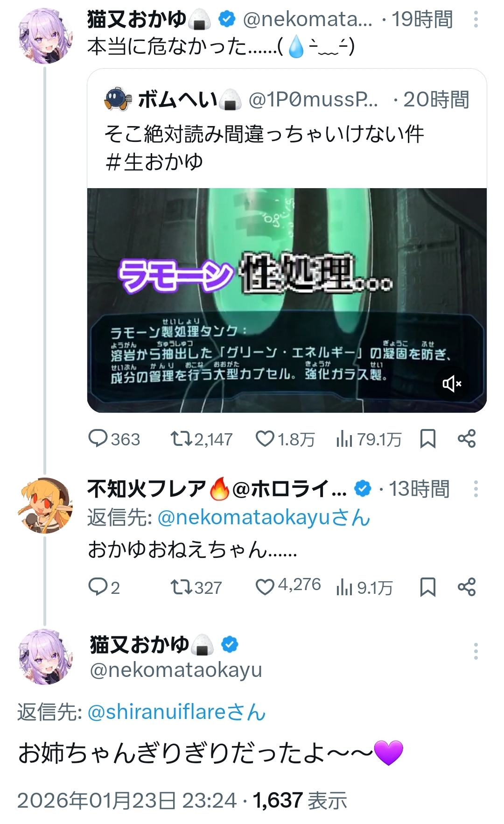The image size is (504, 824).
Task: Unmute the embedded video
Action: (x=451, y=384)
